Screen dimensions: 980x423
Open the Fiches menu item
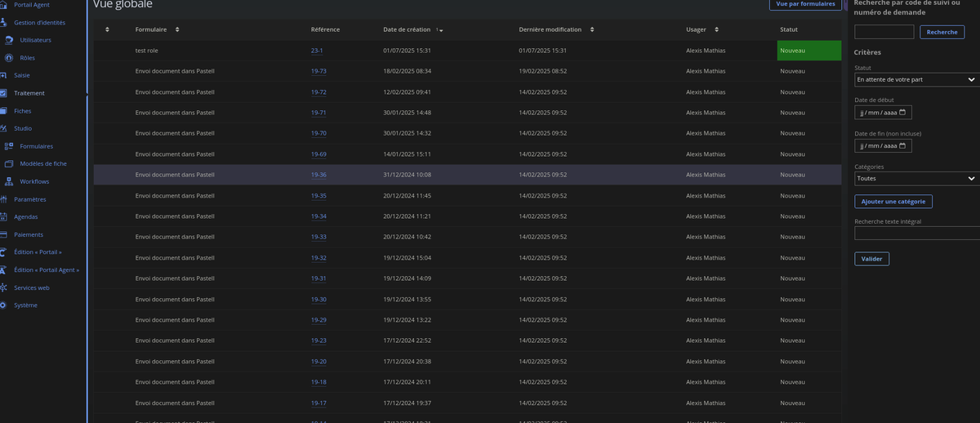[x=23, y=111]
